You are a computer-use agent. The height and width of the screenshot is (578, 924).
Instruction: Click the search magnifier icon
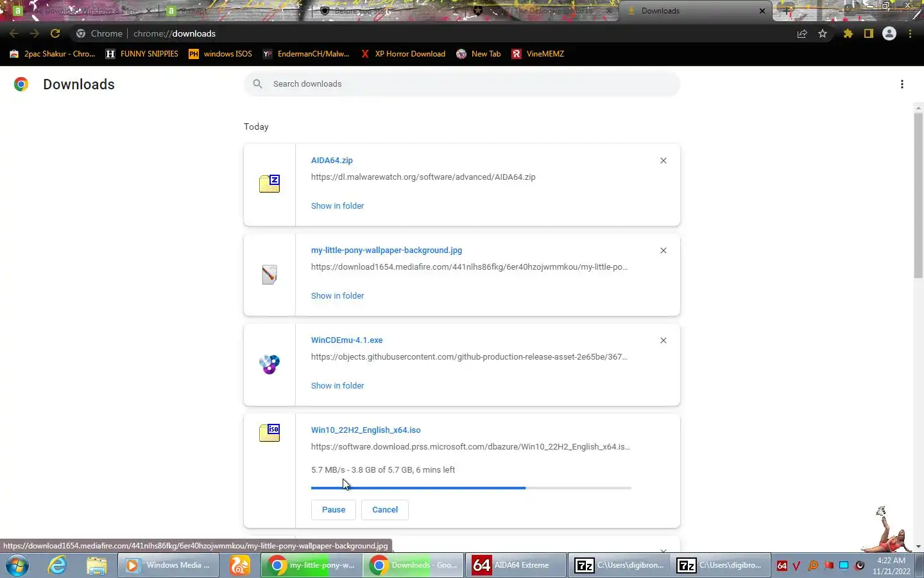[257, 84]
